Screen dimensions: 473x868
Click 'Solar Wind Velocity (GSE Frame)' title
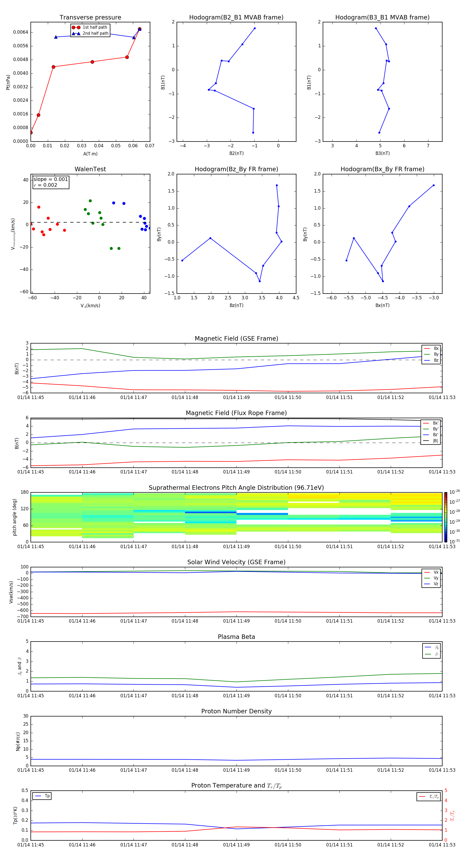point(236,562)
